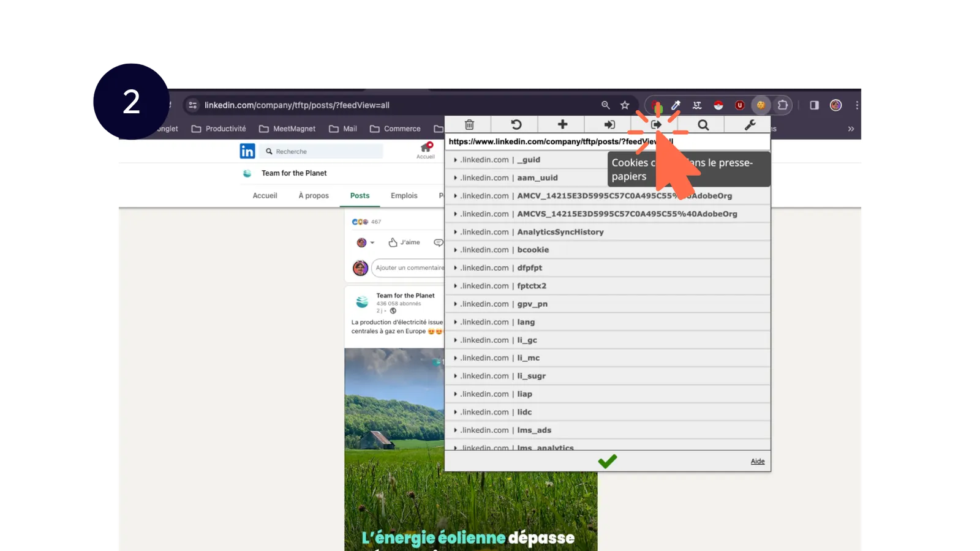Click the LanguageTool LT extension icon
The height and width of the screenshot is (551, 980).
click(697, 105)
